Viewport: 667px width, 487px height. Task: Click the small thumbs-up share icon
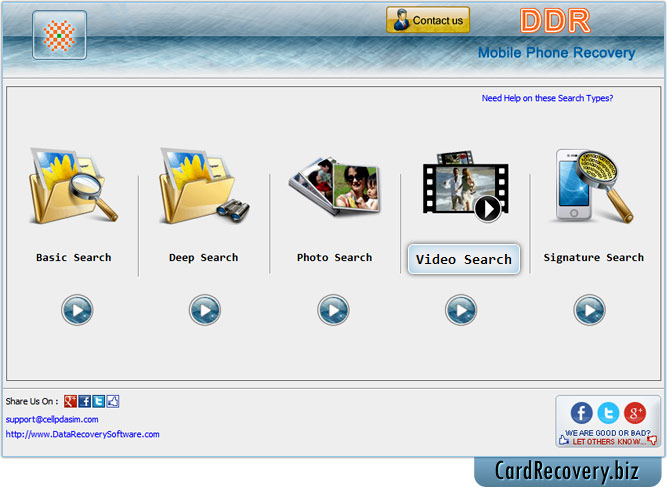tap(113, 401)
